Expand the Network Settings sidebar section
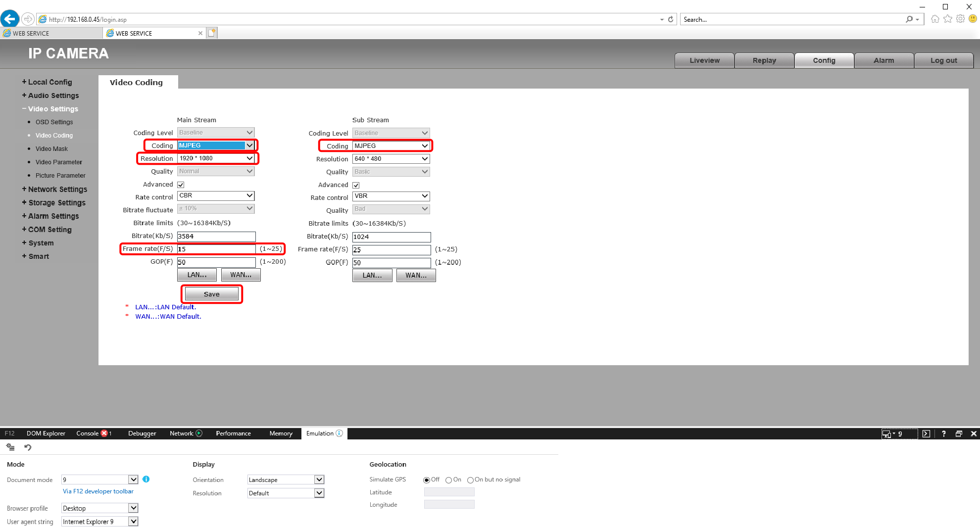This screenshot has height=528, width=980. [x=57, y=189]
